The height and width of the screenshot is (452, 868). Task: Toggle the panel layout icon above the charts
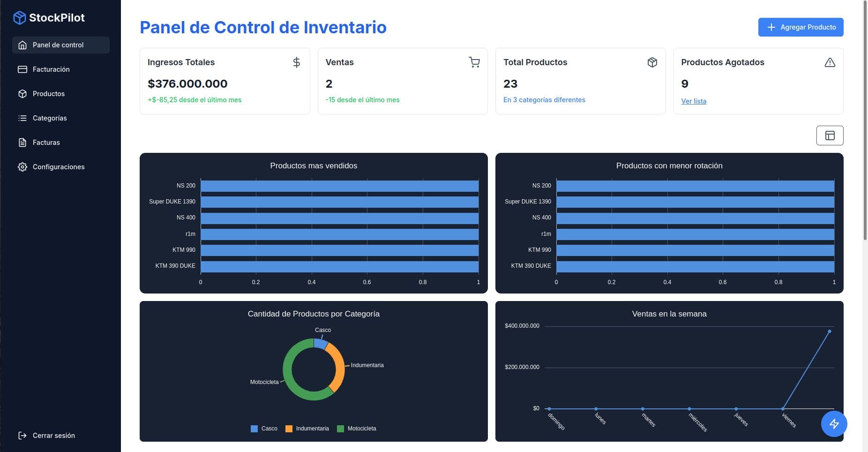click(830, 135)
